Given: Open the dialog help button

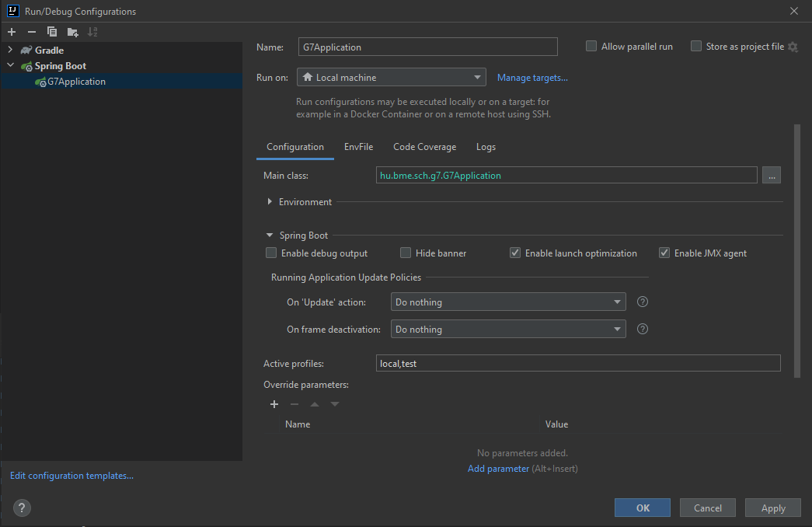Looking at the screenshot, I should point(22,508).
